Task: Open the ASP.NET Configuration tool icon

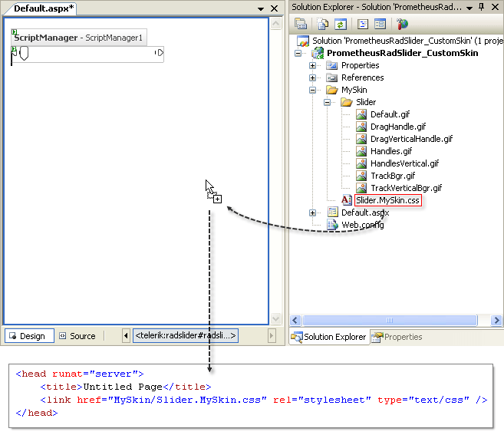Action: coord(403,25)
